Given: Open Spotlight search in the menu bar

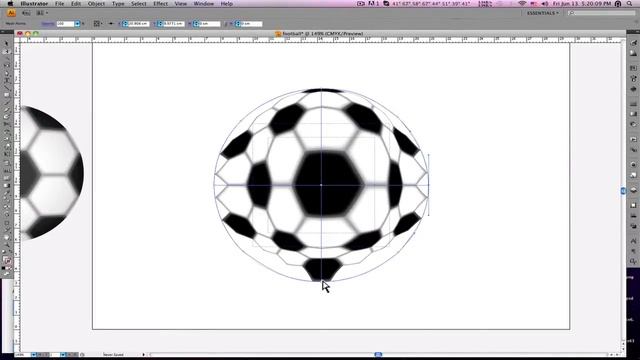Looking at the screenshot, I should pos(630,4).
